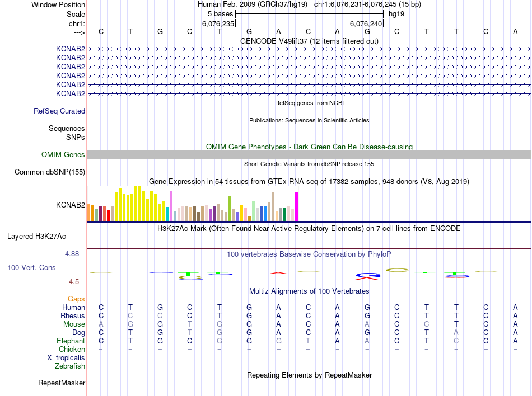Screen dimensions: 532x396
Task: Click the orange Gaps label
Action: pos(76,299)
